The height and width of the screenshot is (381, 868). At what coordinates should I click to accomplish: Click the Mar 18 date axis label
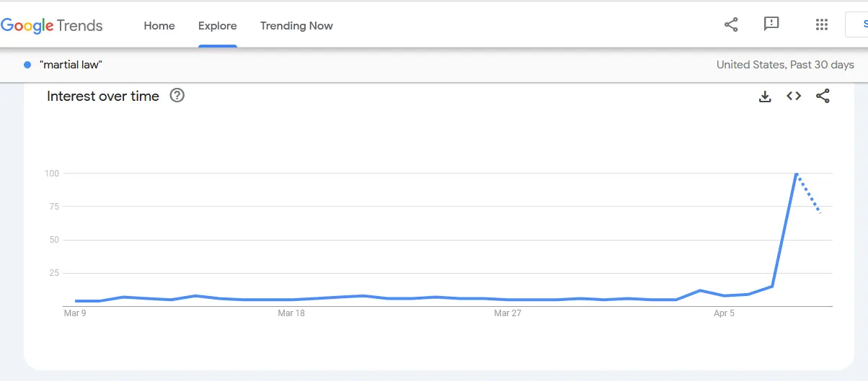coord(291,313)
